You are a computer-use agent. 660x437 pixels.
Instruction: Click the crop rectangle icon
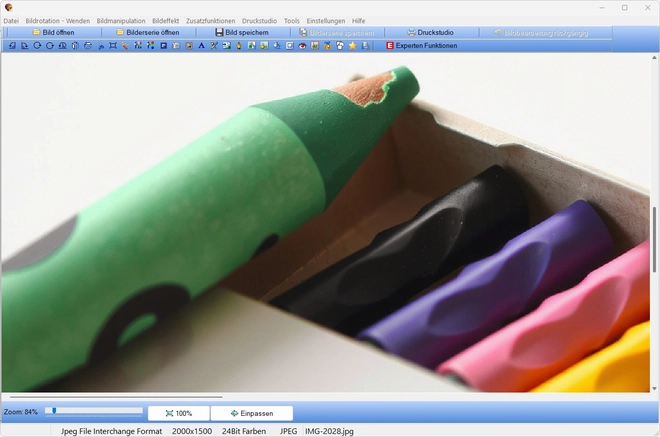point(113,46)
